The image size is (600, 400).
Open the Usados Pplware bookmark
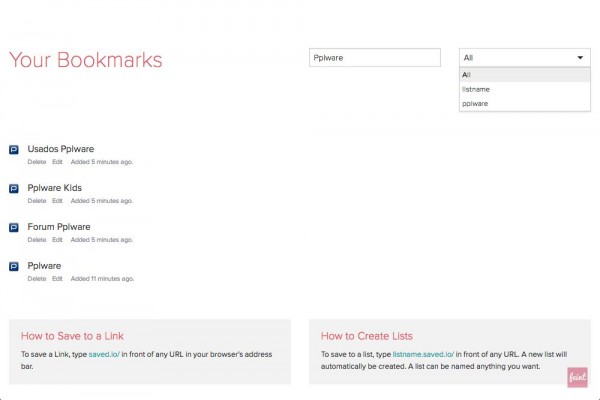(61, 149)
